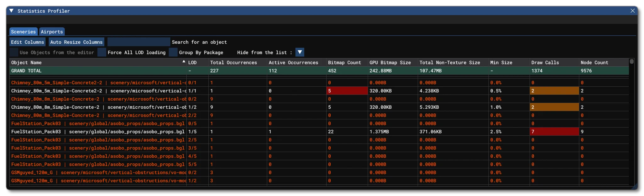The image size is (644, 196).
Task: Click Grand Total node count 9576
Action: point(586,71)
